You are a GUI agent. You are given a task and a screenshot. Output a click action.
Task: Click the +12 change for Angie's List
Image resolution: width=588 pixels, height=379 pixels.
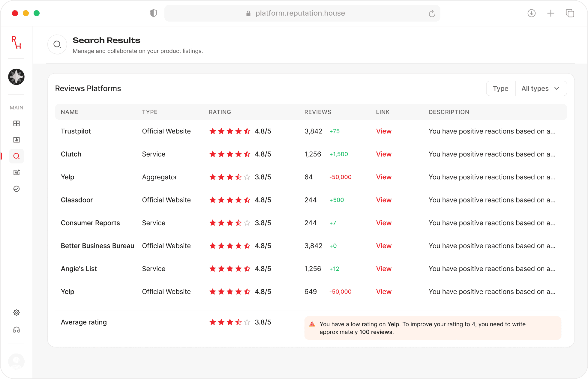coord(334,269)
